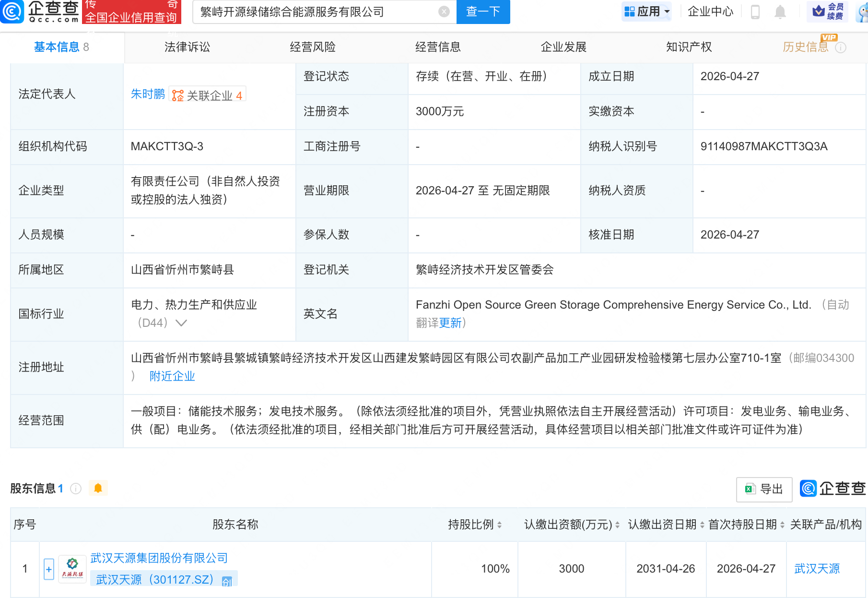The image size is (868, 598).
Task: Select subscription date 2031-04-26
Action: 666,569
